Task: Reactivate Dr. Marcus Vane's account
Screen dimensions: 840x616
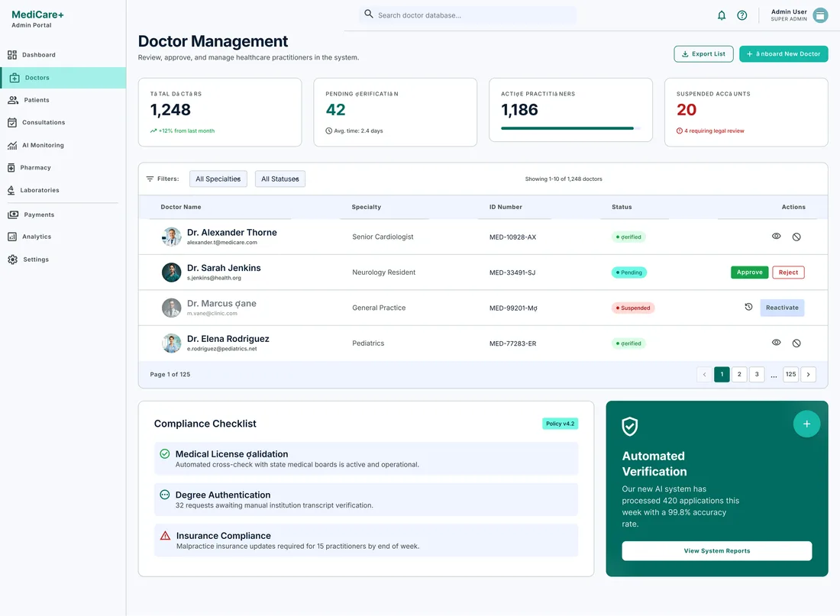Action: tap(782, 308)
